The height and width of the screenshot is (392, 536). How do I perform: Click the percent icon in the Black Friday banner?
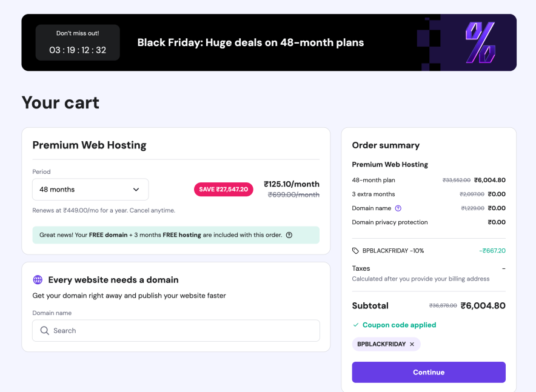click(x=480, y=42)
